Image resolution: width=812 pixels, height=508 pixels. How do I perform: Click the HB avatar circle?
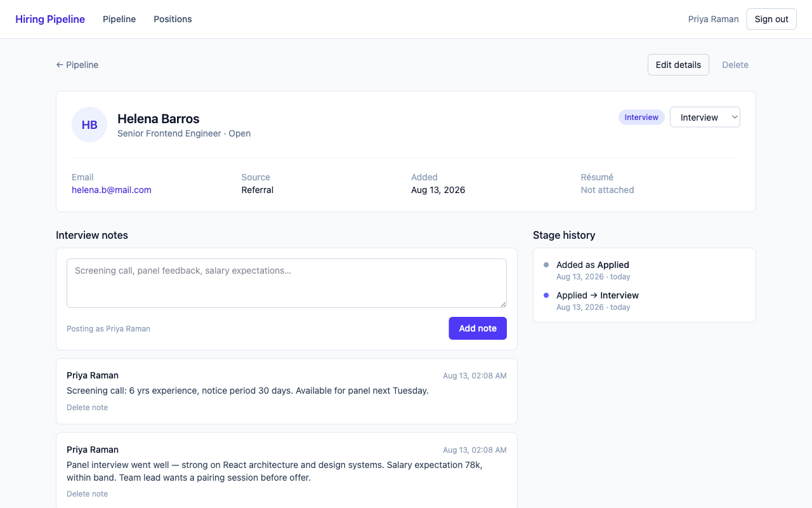pyautogui.click(x=89, y=124)
